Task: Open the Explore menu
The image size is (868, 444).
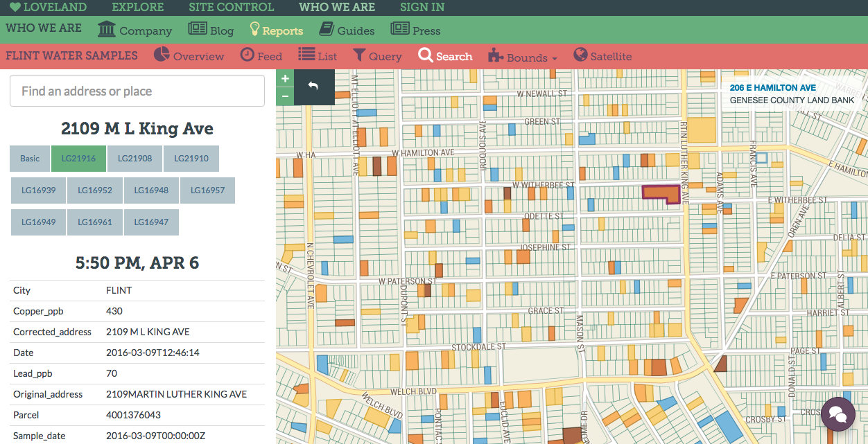Action: 137,8
